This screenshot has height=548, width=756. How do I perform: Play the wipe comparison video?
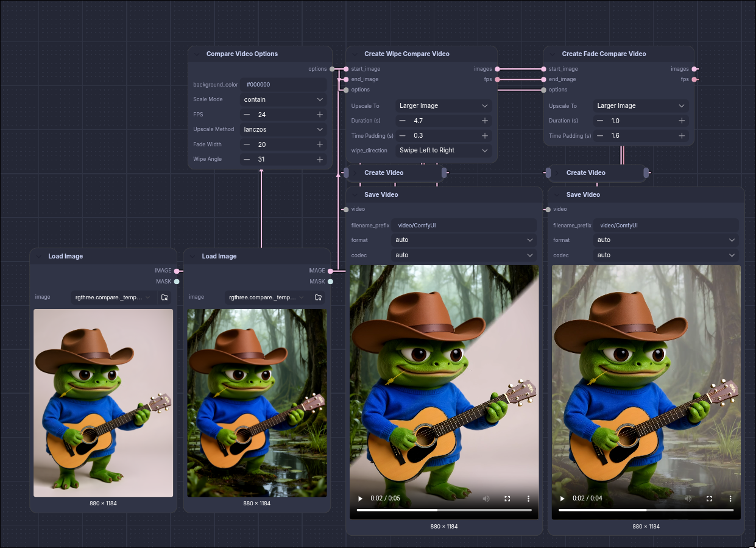tap(360, 499)
